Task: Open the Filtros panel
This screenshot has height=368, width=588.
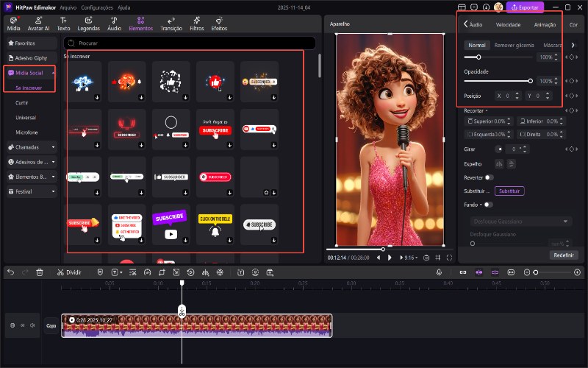Action: (x=196, y=23)
